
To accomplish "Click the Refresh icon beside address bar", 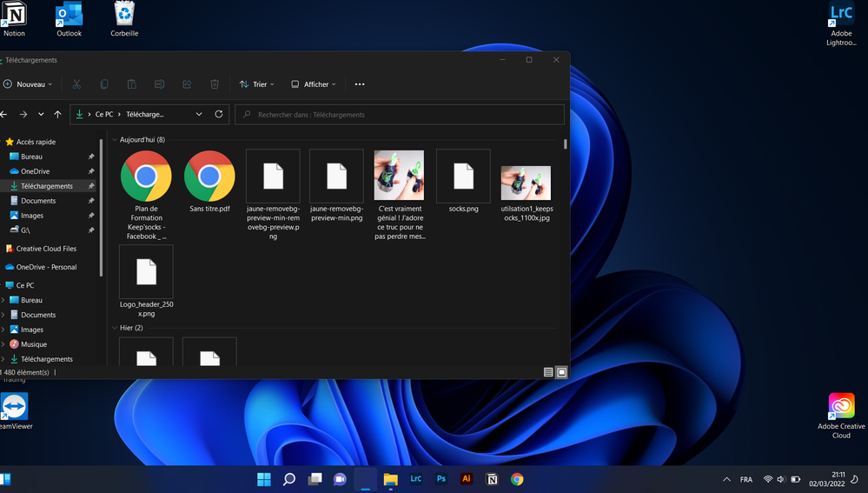I will tap(219, 114).
